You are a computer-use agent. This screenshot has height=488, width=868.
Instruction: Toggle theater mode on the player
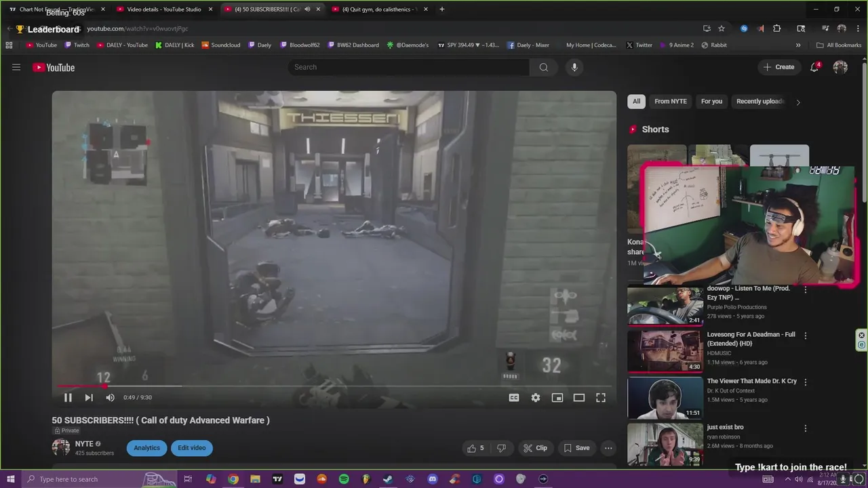point(579,398)
